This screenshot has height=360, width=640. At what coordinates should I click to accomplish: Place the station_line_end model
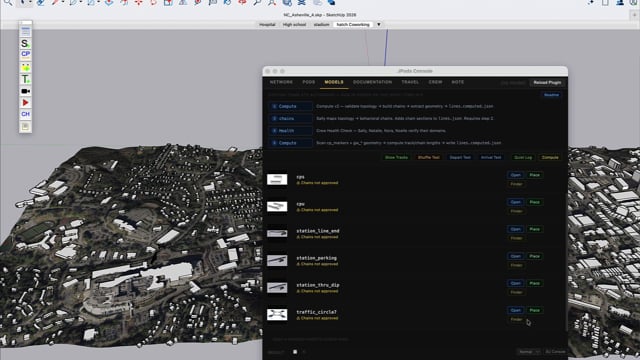(534, 229)
